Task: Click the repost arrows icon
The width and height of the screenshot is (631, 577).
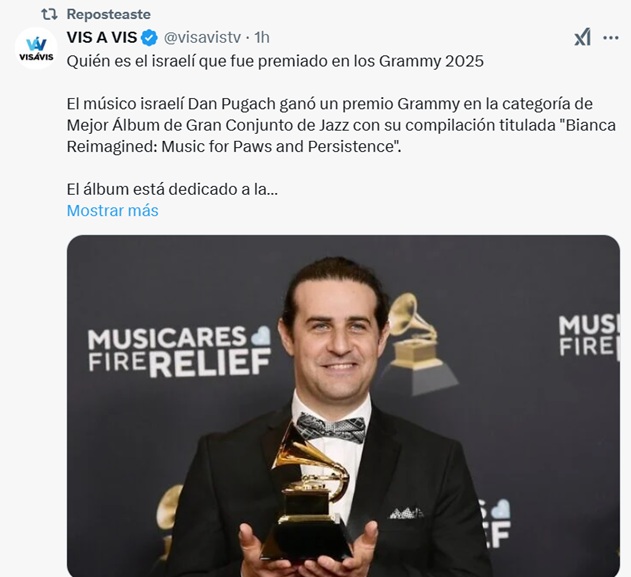Action: [49, 14]
